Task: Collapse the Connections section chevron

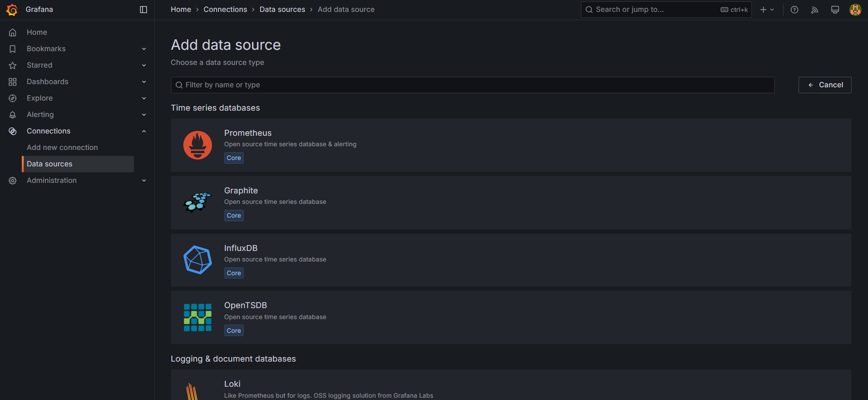Action: 144,131
